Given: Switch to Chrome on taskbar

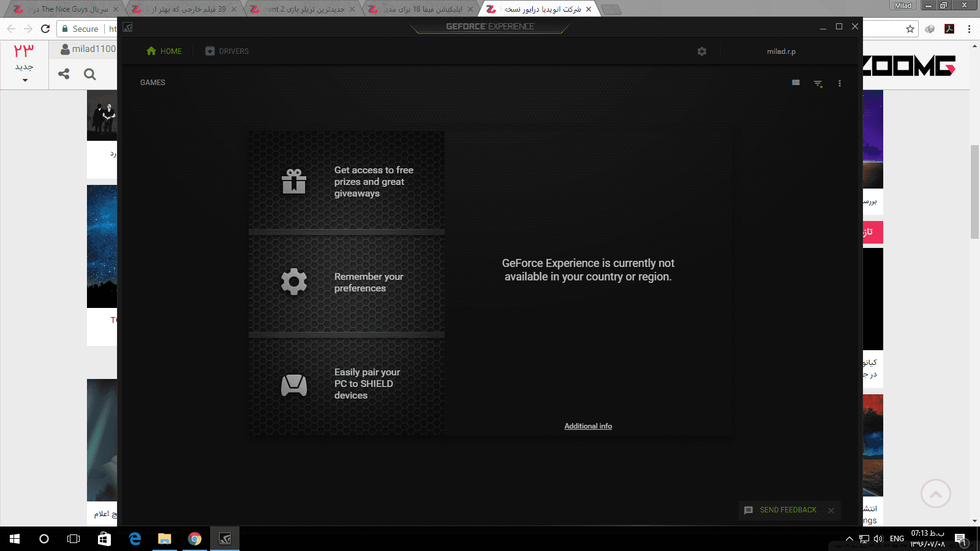Looking at the screenshot, I should pyautogui.click(x=195, y=539).
